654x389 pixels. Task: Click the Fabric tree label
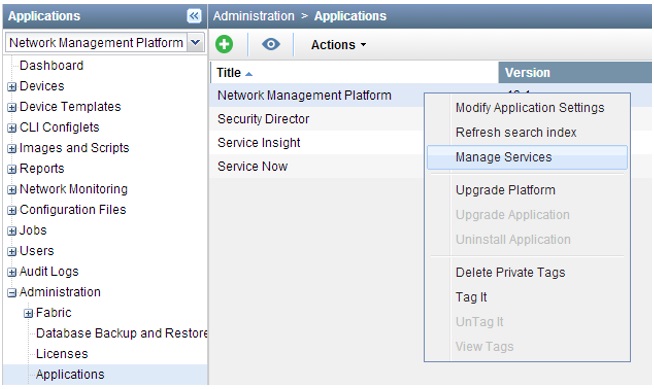click(53, 313)
